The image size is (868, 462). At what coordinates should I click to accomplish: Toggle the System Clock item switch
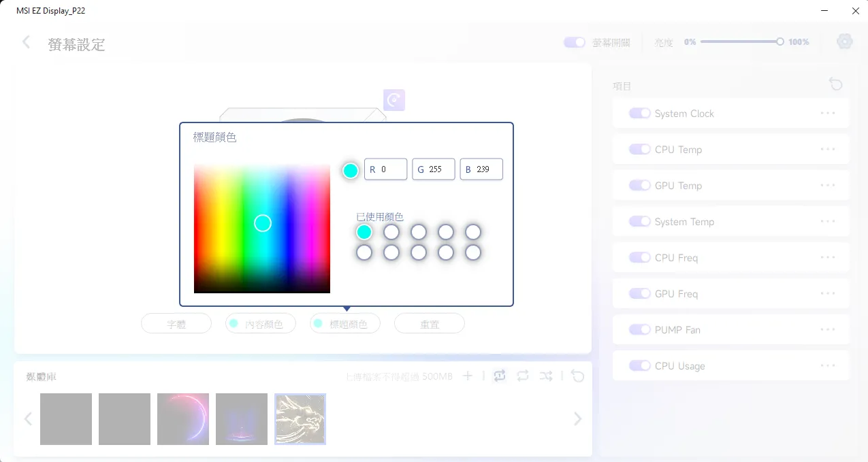[x=640, y=113]
